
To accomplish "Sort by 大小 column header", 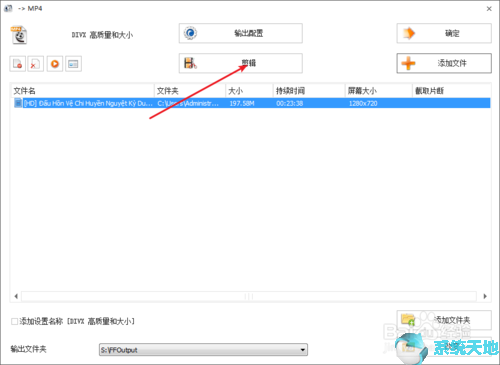I will pos(249,91).
